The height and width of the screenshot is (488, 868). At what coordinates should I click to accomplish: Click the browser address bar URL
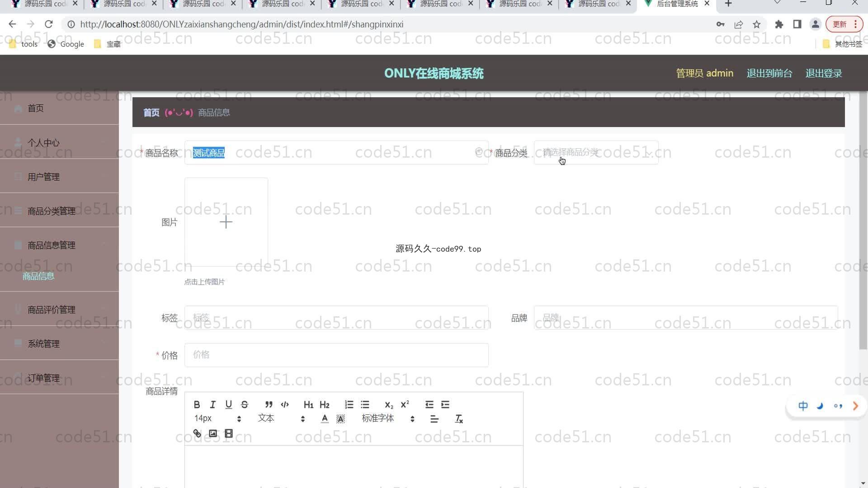(242, 24)
